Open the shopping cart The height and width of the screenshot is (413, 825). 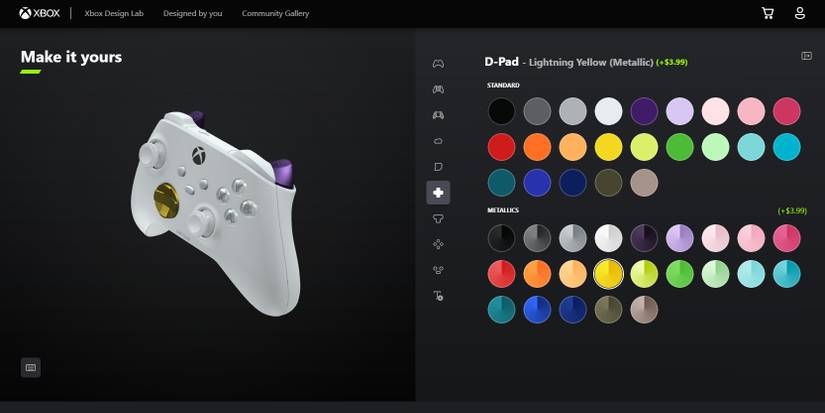pyautogui.click(x=768, y=13)
